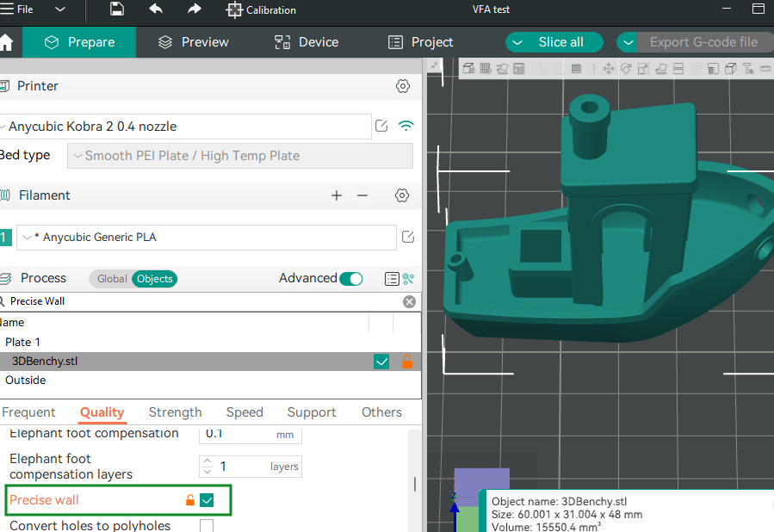This screenshot has width=774, height=532.
Task: Open the Export G-code file dropdown arrow
Action: click(626, 41)
